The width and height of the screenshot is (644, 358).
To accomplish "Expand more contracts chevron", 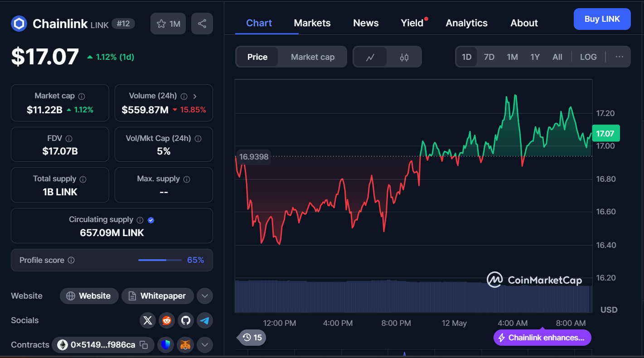I will tap(204, 345).
